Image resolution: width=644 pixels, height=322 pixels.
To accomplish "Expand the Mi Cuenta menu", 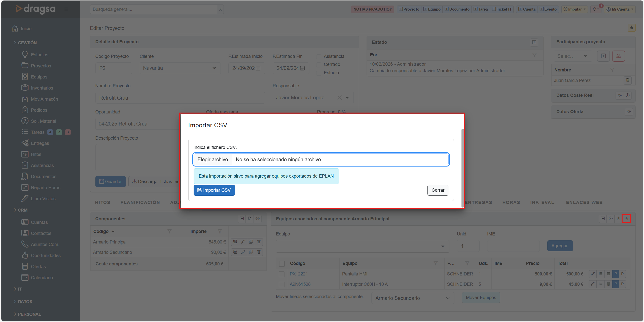I will tap(620, 9).
